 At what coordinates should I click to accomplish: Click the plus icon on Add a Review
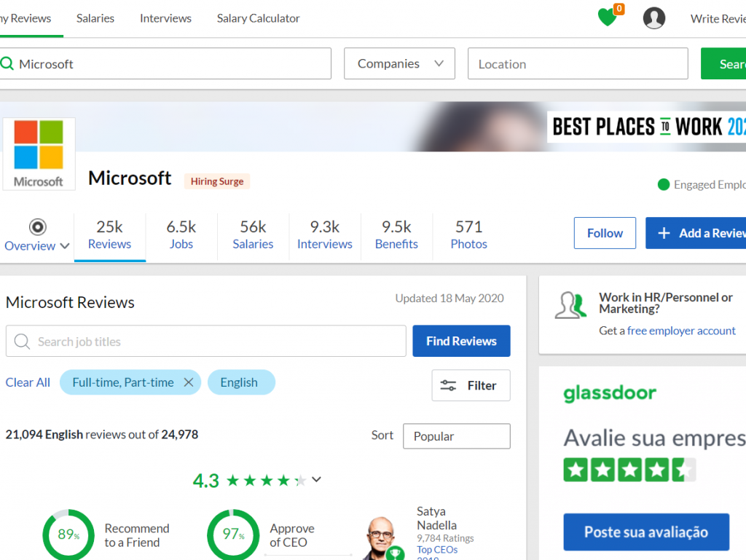[x=664, y=233]
